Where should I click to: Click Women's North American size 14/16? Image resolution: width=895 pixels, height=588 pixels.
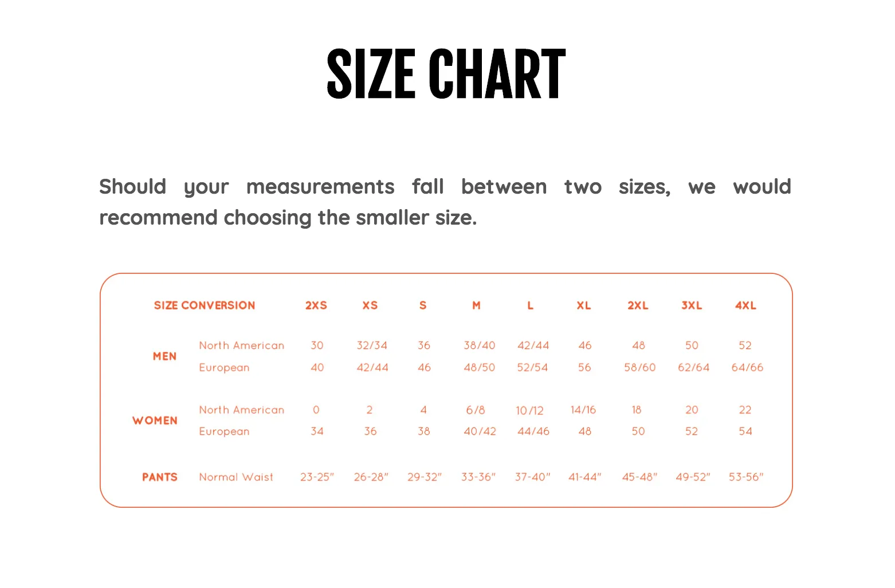click(x=583, y=410)
